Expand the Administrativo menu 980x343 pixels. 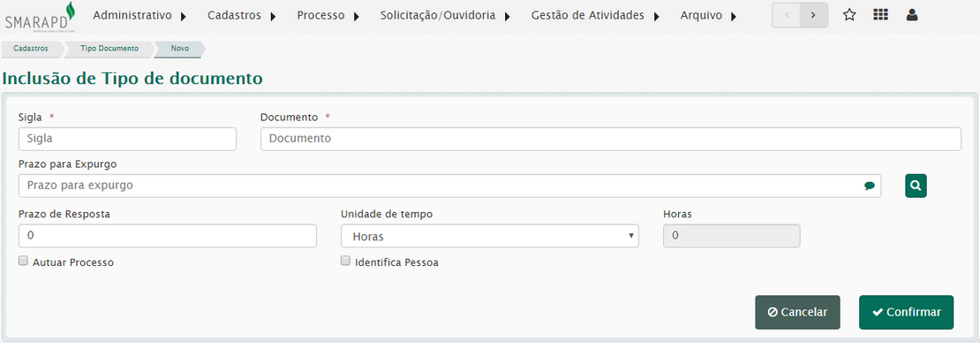pos(139,16)
